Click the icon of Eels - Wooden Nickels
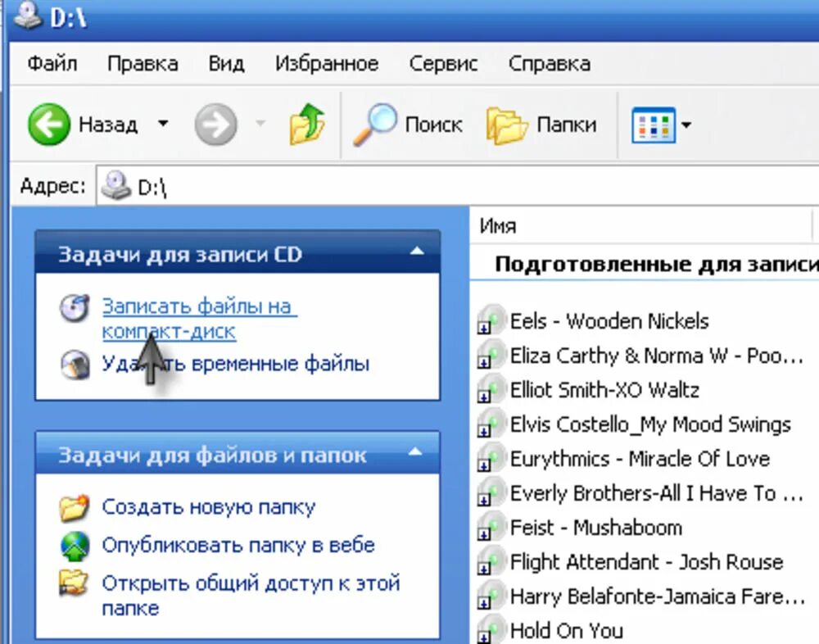 click(491, 320)
